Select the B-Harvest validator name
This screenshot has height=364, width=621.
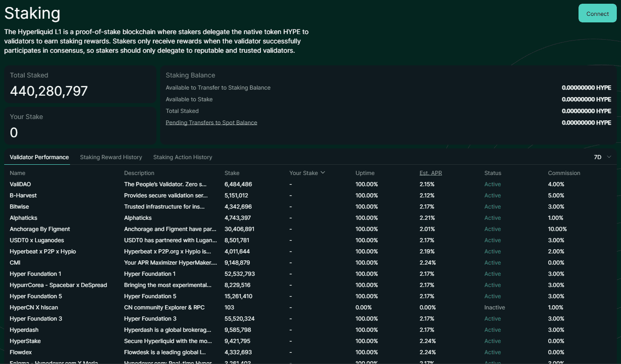[x=23, y=196]
